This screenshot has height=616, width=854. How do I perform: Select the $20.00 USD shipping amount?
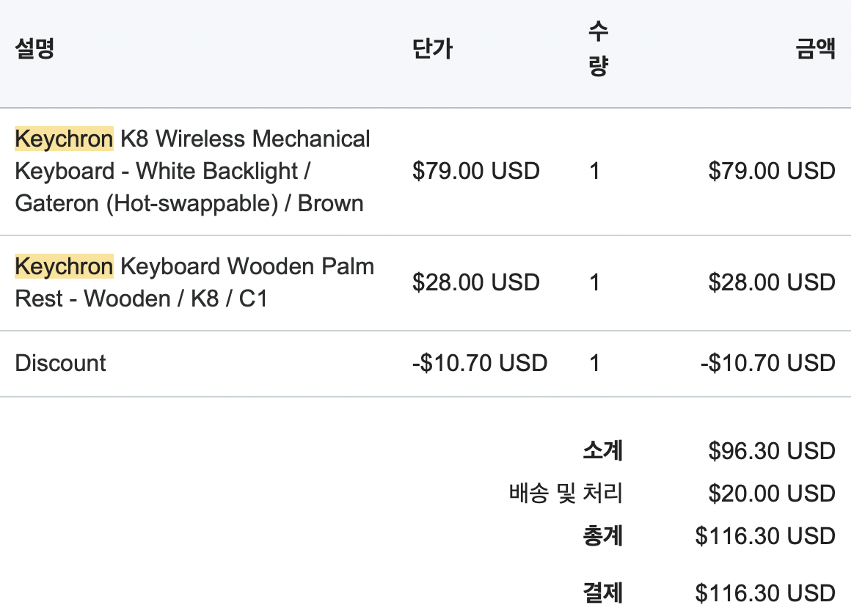click(771, 494)
